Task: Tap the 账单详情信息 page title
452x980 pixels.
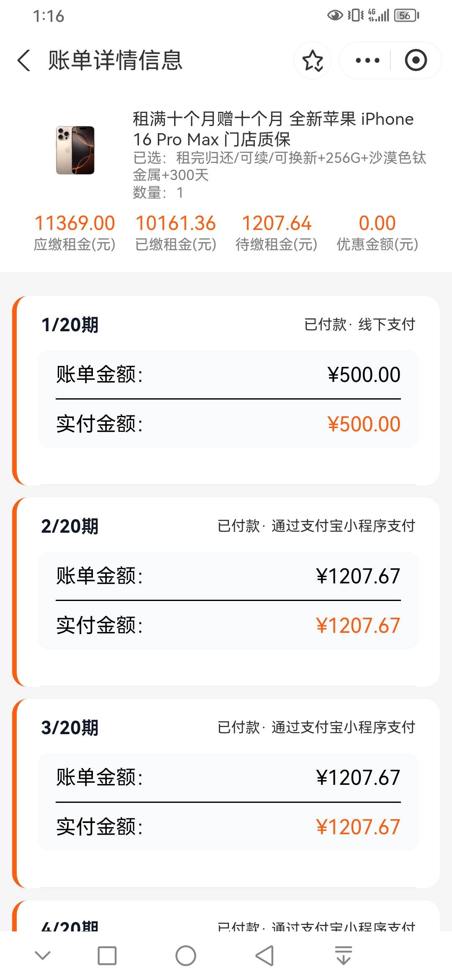Action: coord(116,60)
